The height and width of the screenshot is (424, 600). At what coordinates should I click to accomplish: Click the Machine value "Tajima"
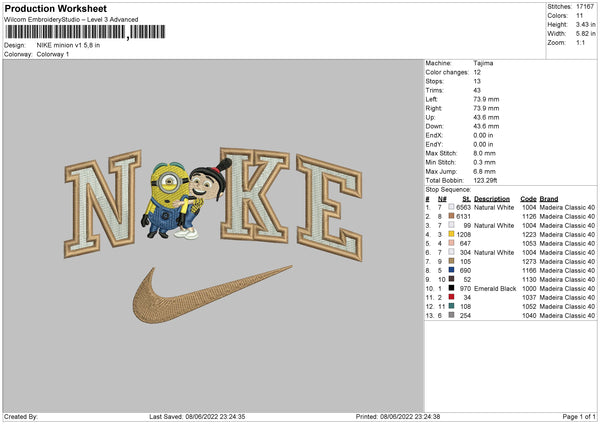(x=483, y=63)
